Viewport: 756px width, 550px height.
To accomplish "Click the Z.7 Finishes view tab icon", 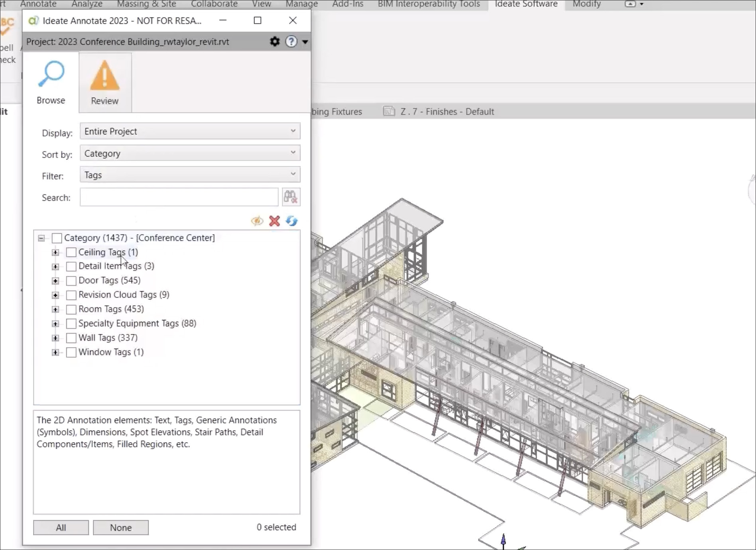I will 389,111.
